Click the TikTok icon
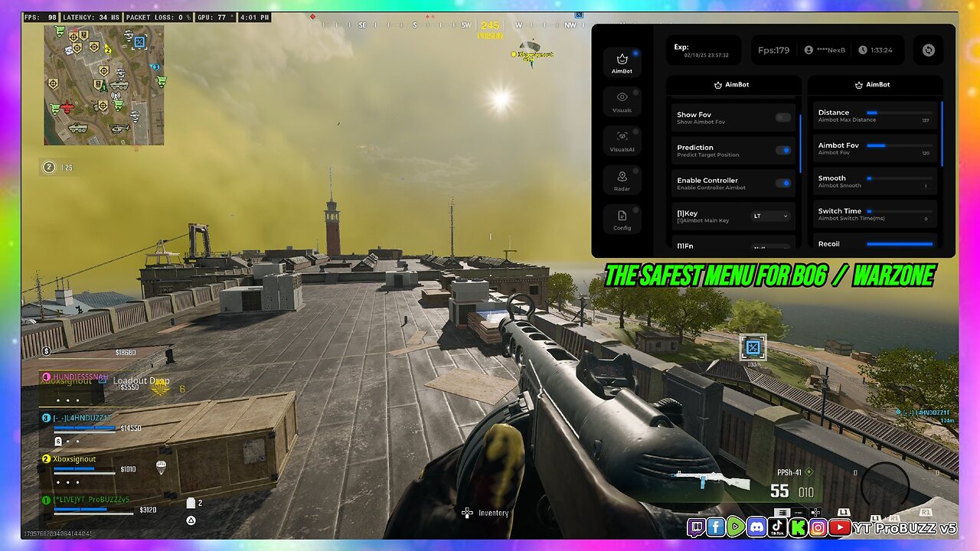This screenshot has width=980, height=551. 777,527
